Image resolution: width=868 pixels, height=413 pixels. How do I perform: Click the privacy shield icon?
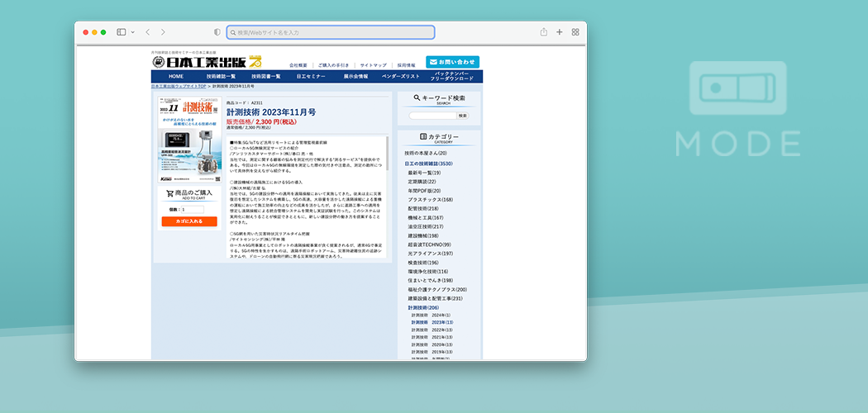217,32
